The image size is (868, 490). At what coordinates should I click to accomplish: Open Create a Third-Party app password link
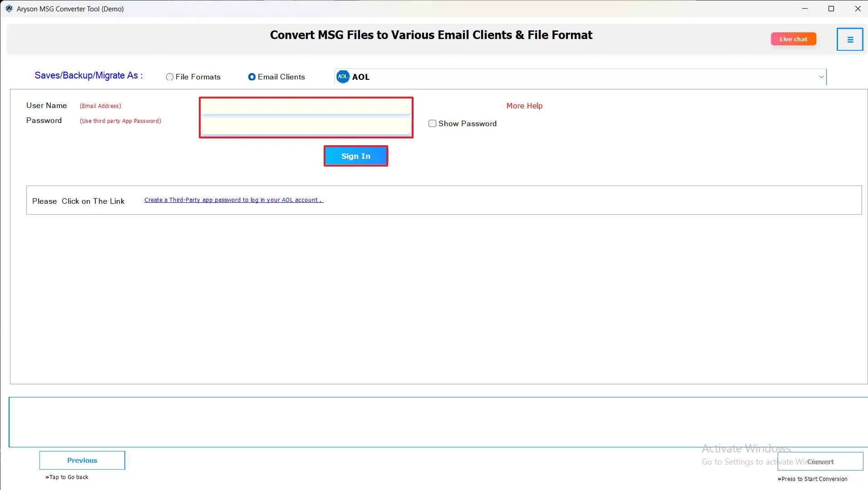point(234,200)
